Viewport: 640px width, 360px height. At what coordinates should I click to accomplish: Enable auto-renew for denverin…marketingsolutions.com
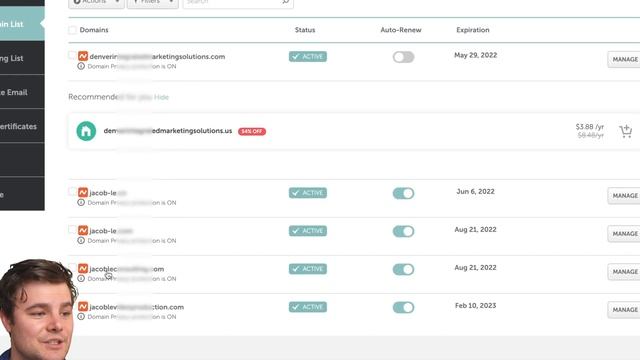click(x=403, y=57)
